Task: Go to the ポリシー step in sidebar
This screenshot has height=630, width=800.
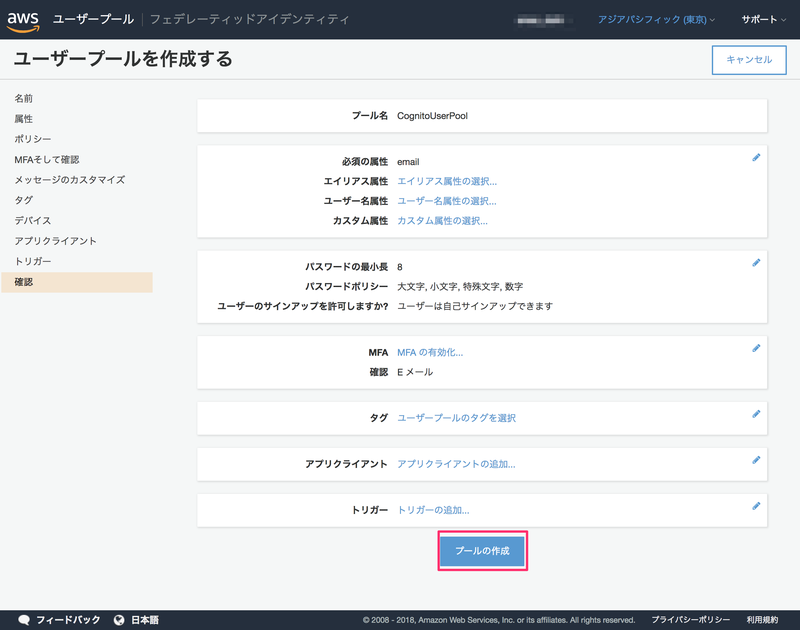Action: (33, 139)
